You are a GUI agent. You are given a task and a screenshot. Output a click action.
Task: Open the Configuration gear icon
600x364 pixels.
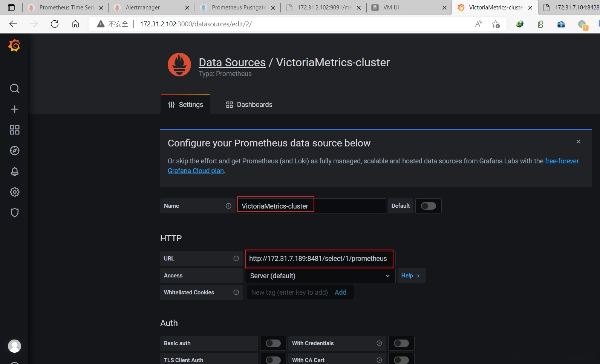click(x=14, y=192)
